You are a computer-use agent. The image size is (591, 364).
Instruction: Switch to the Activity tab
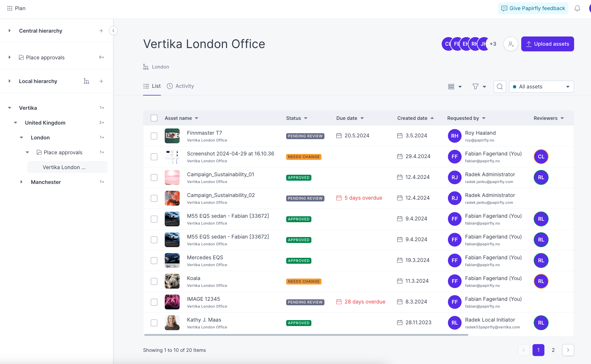pyautogui.click(x=180, y=86)
